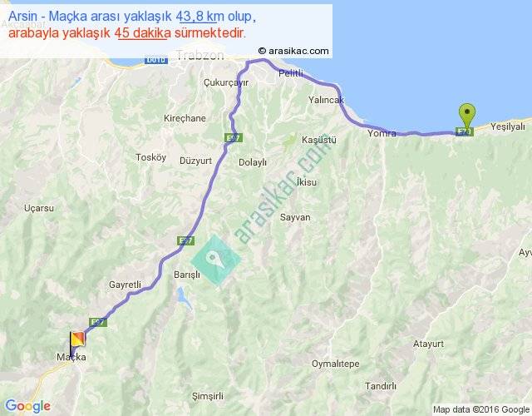Click the E70 road shield under green pin
The image size is (532, 416).
pos(465,131)
